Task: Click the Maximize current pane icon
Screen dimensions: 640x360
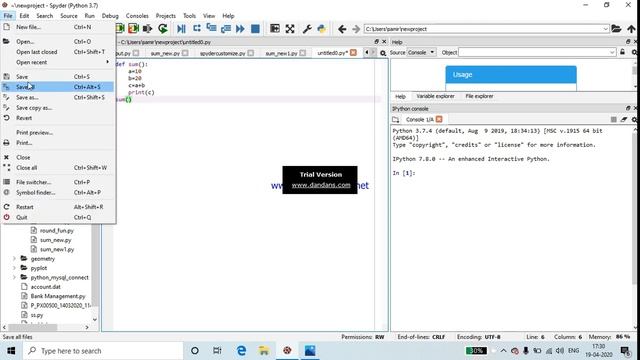Action: 275,29
